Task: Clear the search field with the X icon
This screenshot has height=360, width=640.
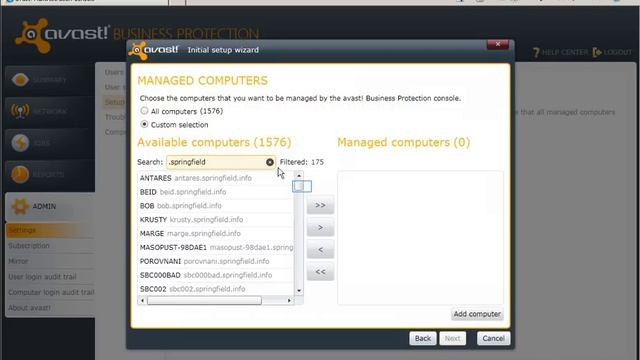Action: (x=270, y=162)
